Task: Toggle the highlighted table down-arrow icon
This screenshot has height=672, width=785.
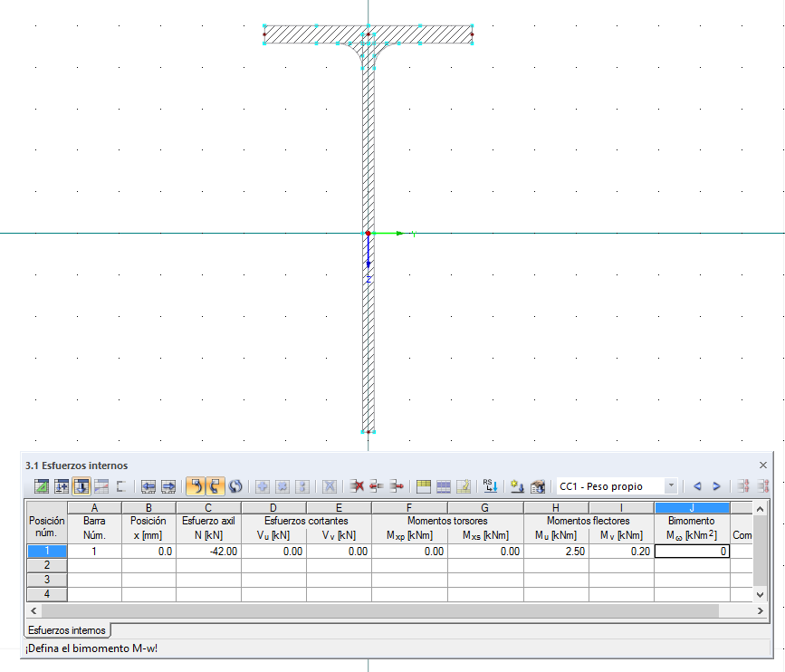Action: pos(81,486)
